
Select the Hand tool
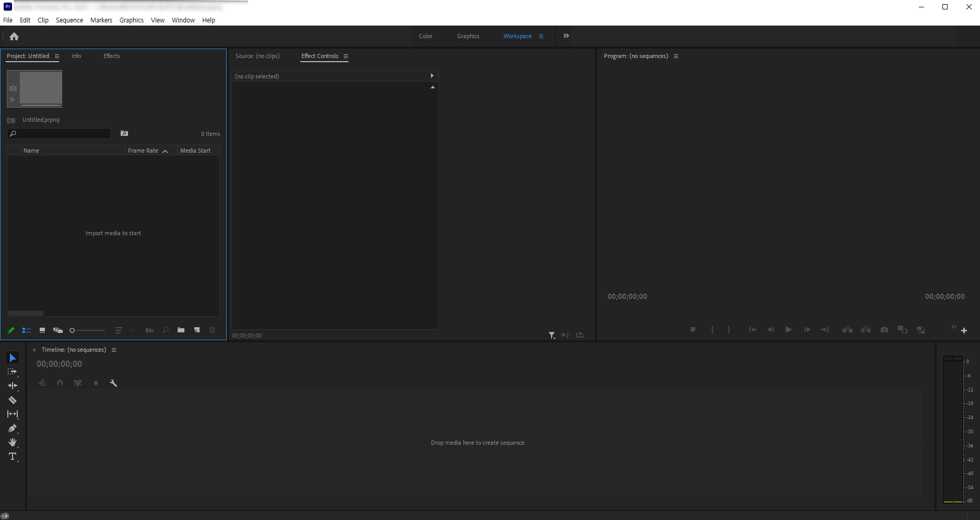coord(13,442)
